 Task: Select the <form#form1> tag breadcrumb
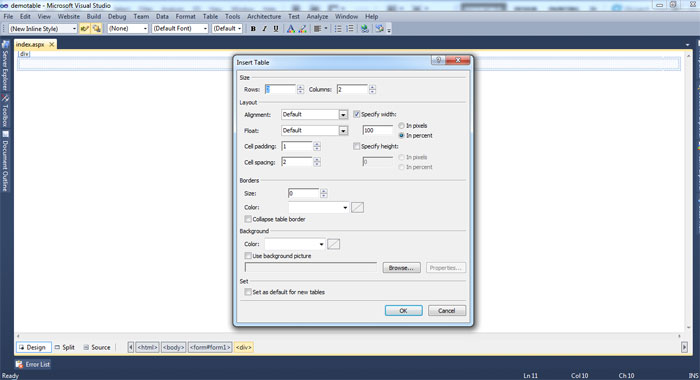210,347
